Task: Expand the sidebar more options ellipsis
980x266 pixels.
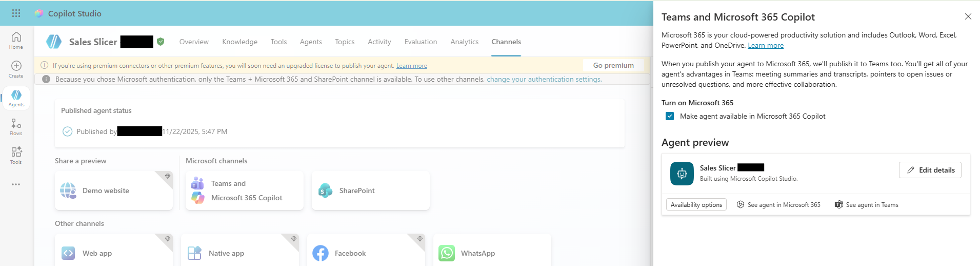Action: click(x=16, y=184)
